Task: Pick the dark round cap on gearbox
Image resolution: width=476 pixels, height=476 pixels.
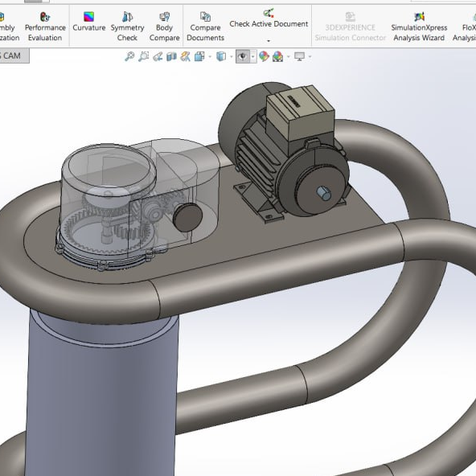Action: click(187, 218)
